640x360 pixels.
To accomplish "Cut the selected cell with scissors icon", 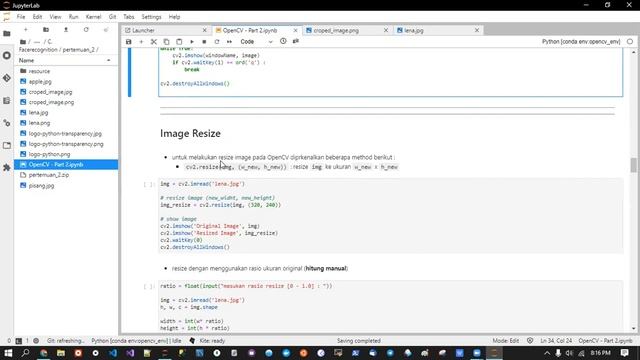I will click(154, 42).
